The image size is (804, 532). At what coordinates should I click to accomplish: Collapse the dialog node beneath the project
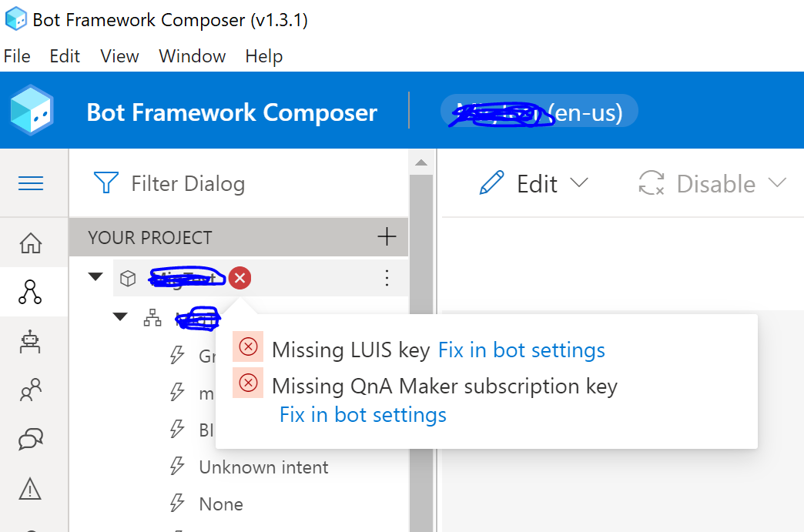point(119,316)
